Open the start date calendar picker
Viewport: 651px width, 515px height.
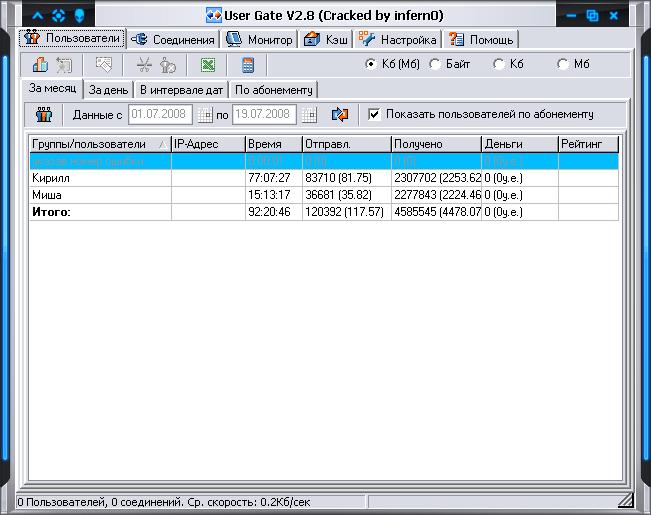(x=205, y=115)
